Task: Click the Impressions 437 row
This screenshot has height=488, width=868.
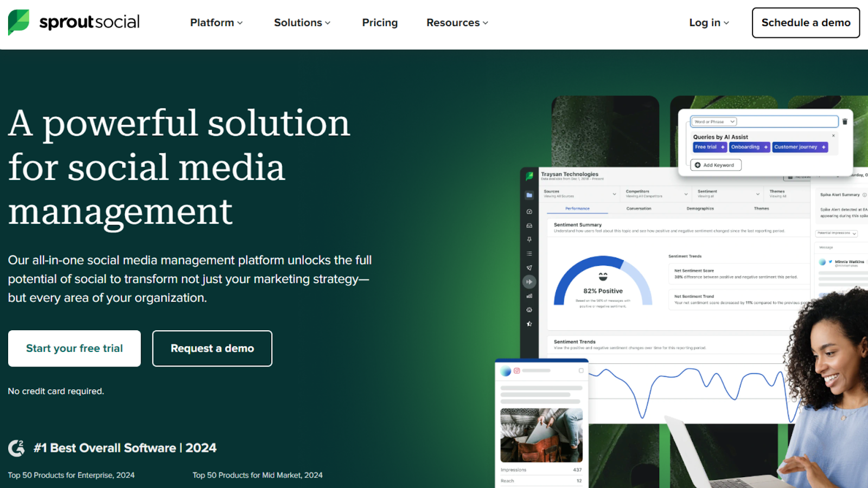Action: click(541, 470)
